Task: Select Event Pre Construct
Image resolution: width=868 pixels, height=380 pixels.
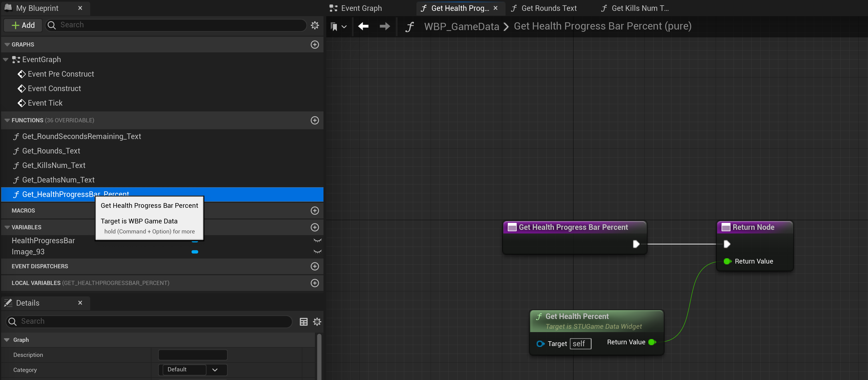Action: pyautogui.click(x=61, y=74)
